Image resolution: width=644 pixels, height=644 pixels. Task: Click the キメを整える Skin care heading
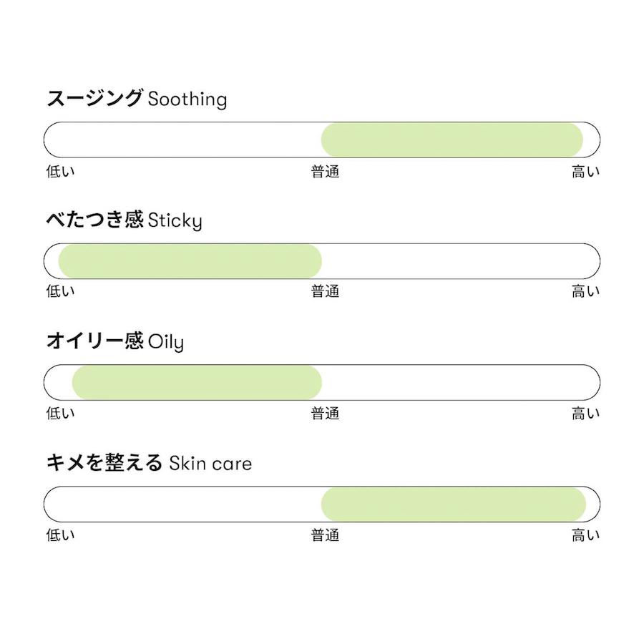pos(149,463)
